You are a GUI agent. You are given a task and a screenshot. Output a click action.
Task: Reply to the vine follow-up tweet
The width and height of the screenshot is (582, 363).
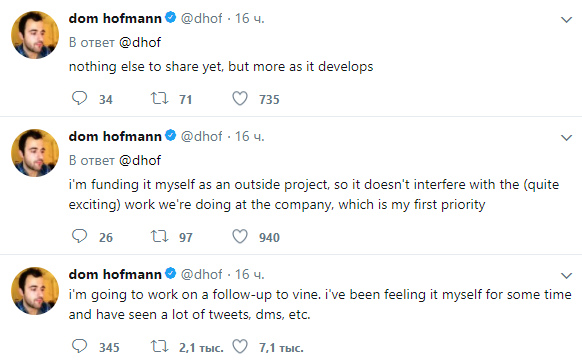[79, 346]
